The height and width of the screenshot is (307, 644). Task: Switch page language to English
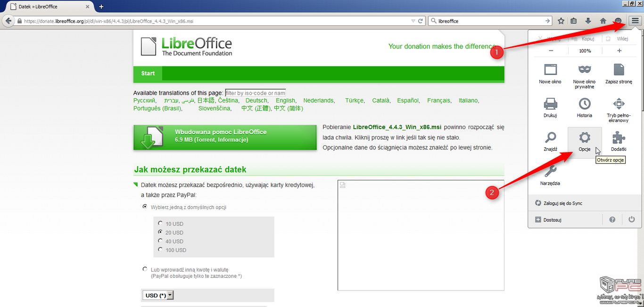pyautogui.click(x=286, y=101)
